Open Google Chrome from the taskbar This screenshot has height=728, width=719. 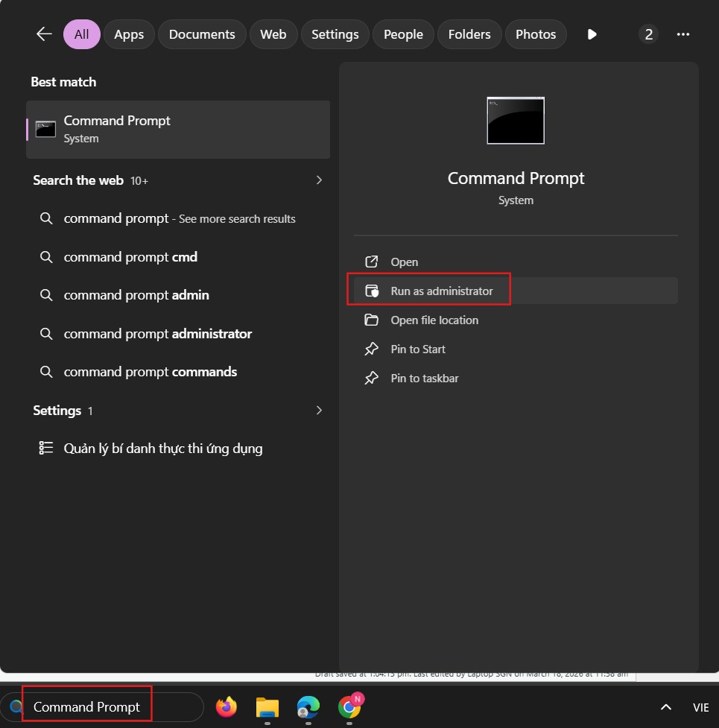point(349,706)
